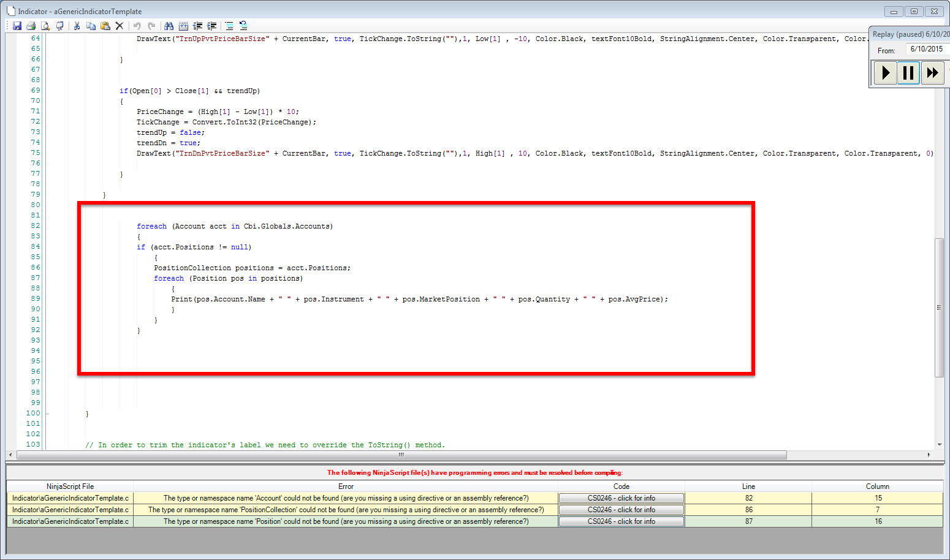Delete the selection with the X icon
Screen dimensions: 950x560
[x=120, y=26]
